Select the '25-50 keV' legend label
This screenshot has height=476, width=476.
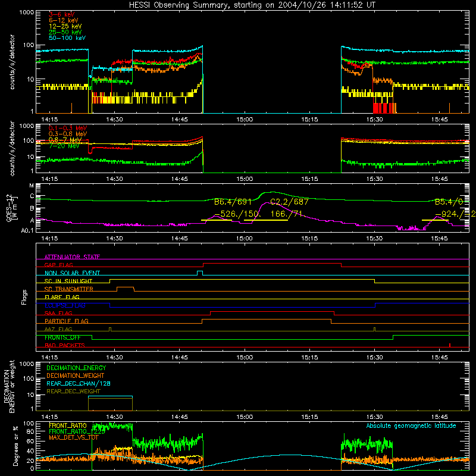click(x=65, y=32)
